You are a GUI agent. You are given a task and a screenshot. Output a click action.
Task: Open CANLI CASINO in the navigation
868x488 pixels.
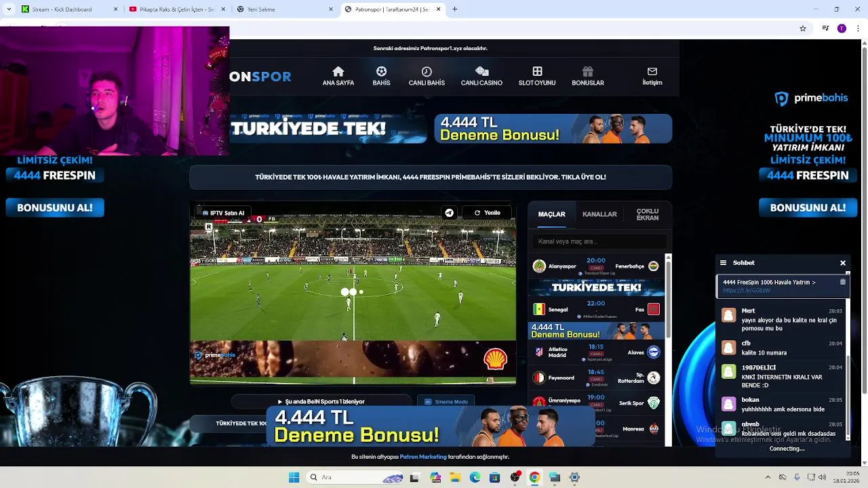481,76
